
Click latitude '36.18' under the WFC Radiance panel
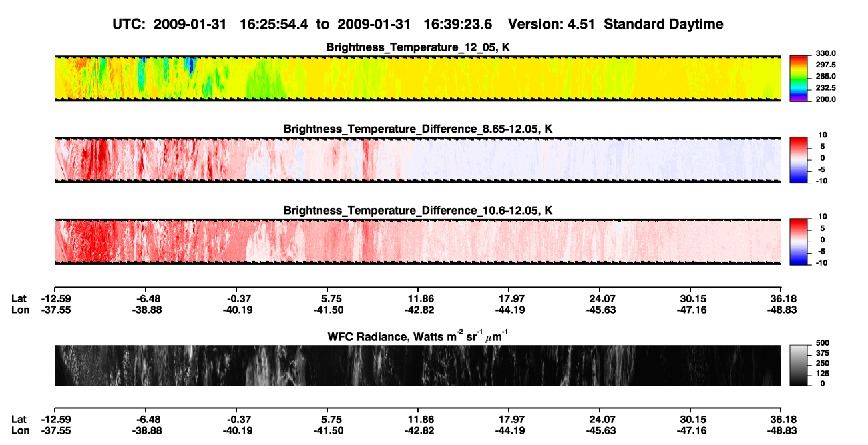pos(783,420)
